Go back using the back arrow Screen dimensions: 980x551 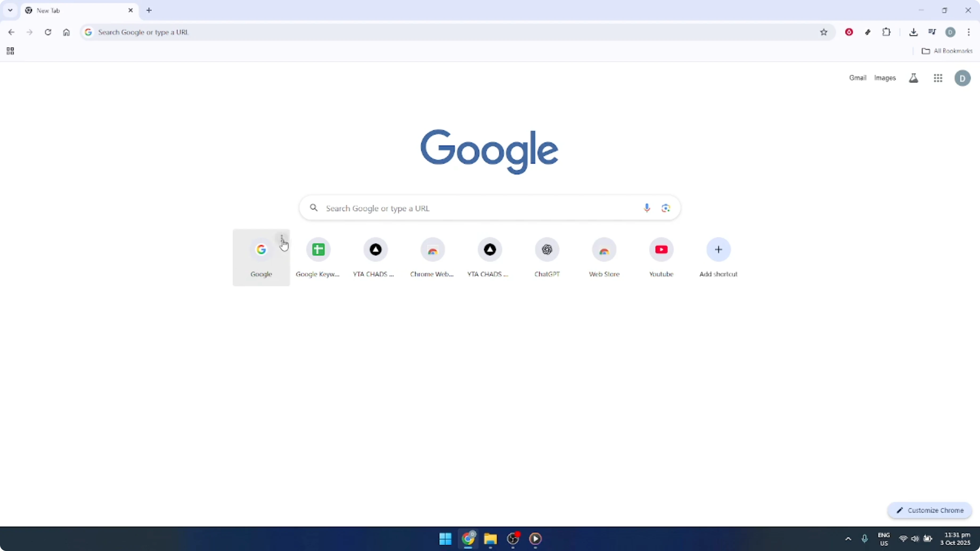(11, 32)
